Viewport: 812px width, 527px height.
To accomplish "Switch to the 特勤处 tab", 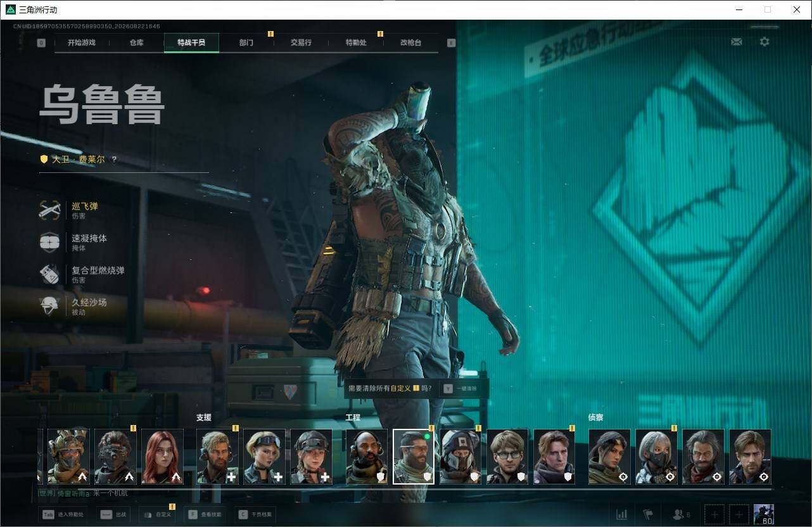I will pos(356,43).
